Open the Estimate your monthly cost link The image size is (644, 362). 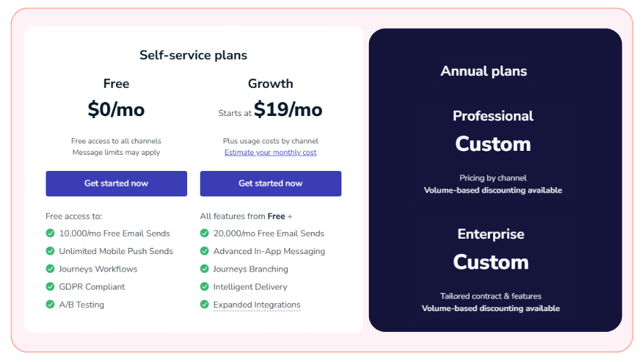270,153
